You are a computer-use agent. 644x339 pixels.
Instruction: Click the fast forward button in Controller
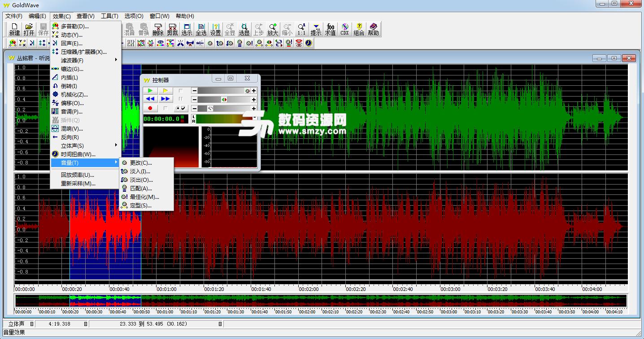click(x=165, y=99)
